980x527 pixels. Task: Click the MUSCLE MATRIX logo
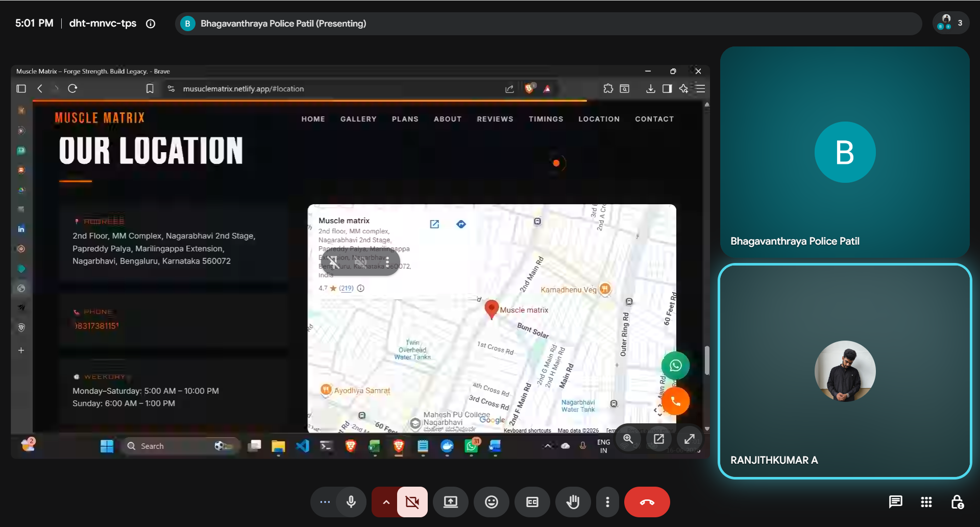pos(100,118)
